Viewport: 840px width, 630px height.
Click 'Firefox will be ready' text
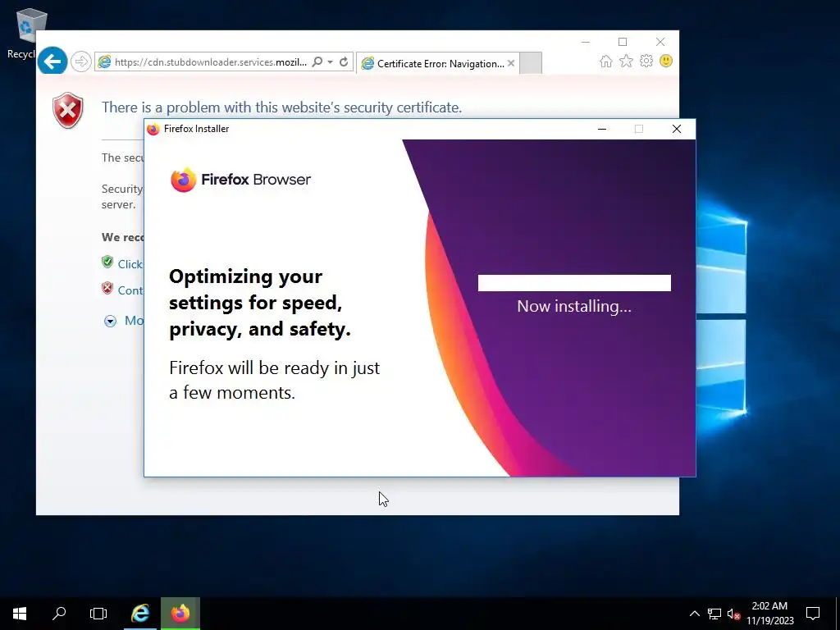274,380
